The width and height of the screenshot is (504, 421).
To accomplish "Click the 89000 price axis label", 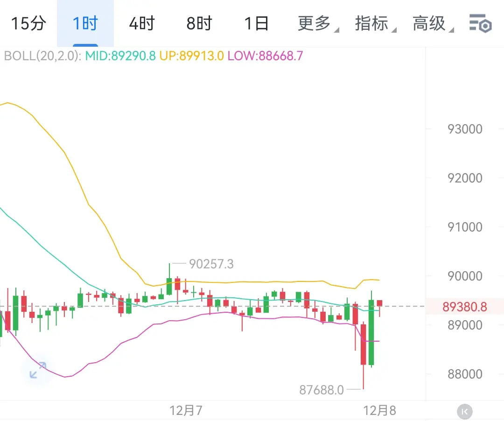I will coord(465,325).
